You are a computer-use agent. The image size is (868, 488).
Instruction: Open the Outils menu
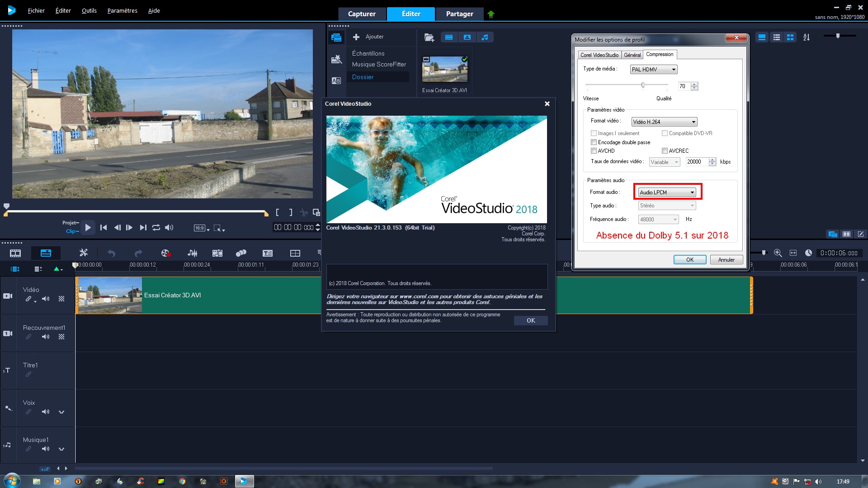coord(89,10)
